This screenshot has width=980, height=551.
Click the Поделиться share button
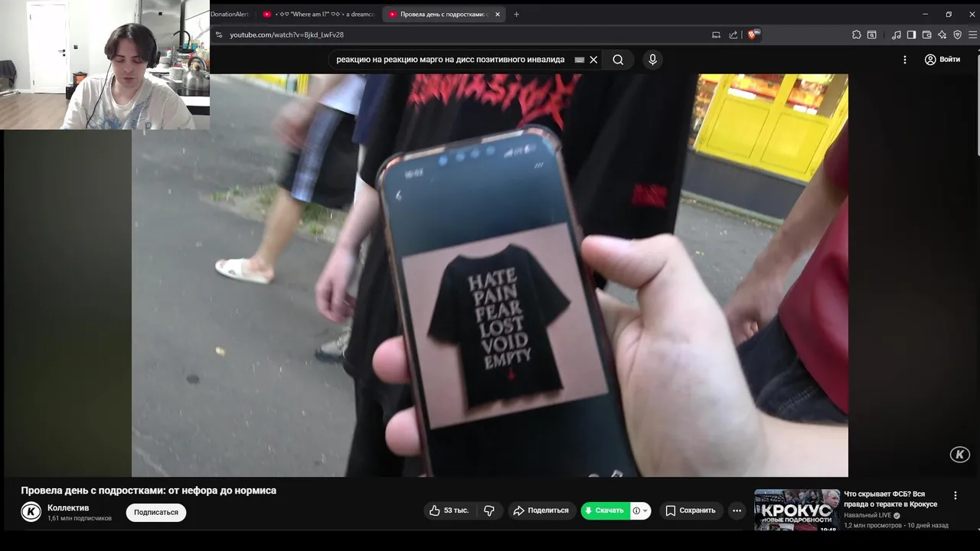(x=541, y=510)
